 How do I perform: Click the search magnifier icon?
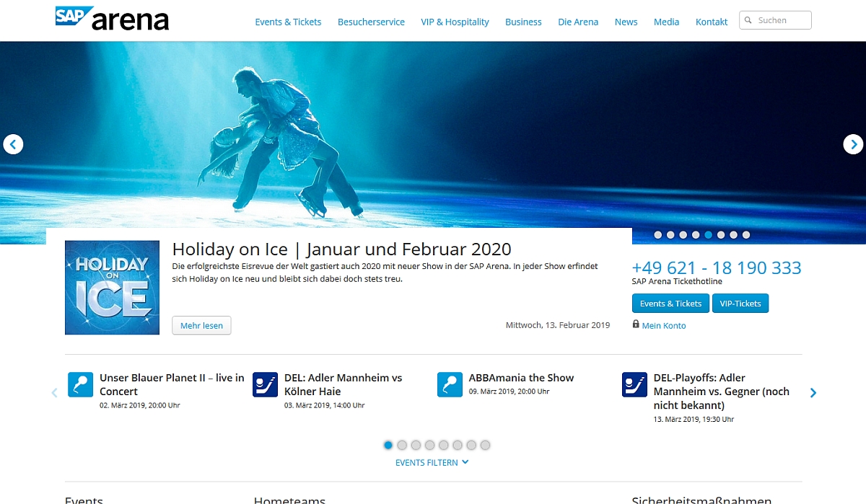(749, 20)
